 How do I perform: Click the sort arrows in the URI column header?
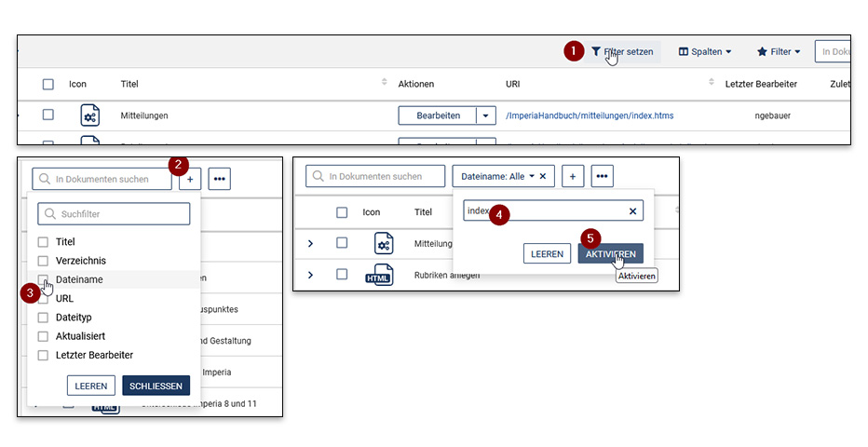[x=712, y=84]
